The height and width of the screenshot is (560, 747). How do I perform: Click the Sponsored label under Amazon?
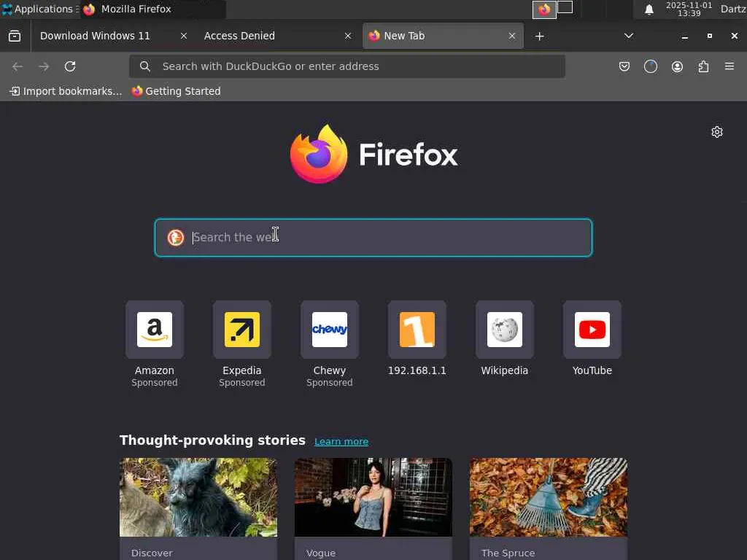click(x=155, y=382)
